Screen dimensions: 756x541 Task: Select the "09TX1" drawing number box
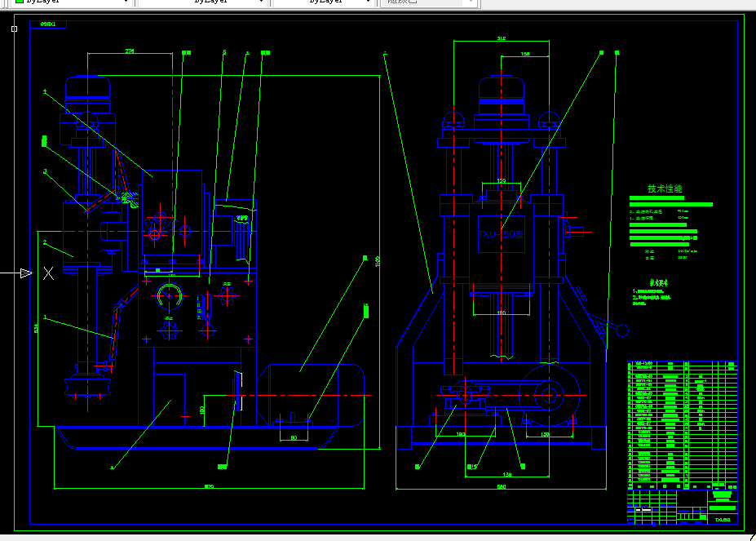pyautogui.click(x=48, y=24)
